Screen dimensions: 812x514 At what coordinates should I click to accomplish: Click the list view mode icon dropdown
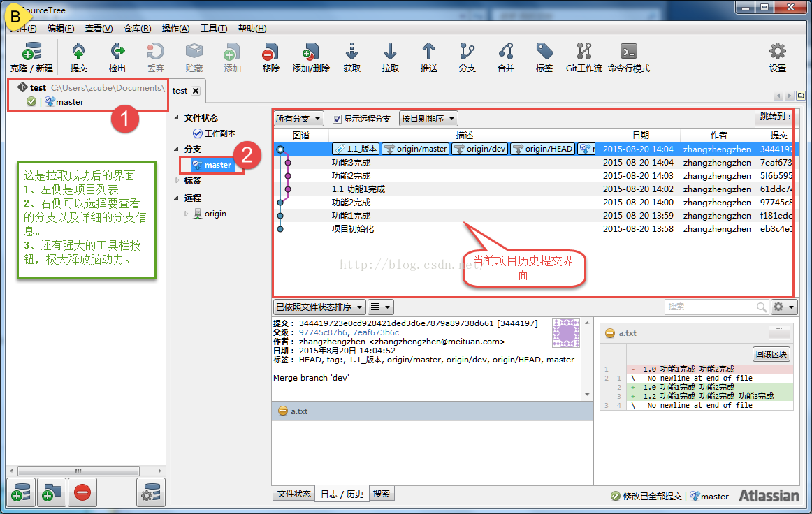380,307
